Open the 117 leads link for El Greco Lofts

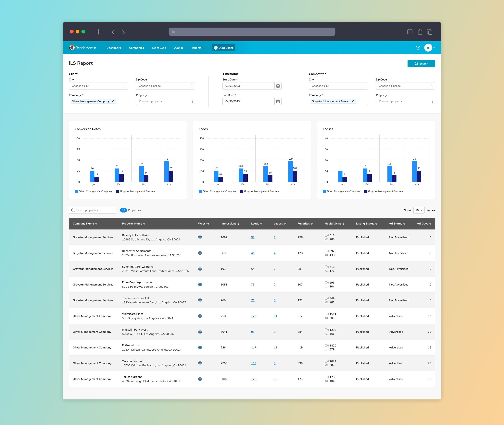pos(254,347)
